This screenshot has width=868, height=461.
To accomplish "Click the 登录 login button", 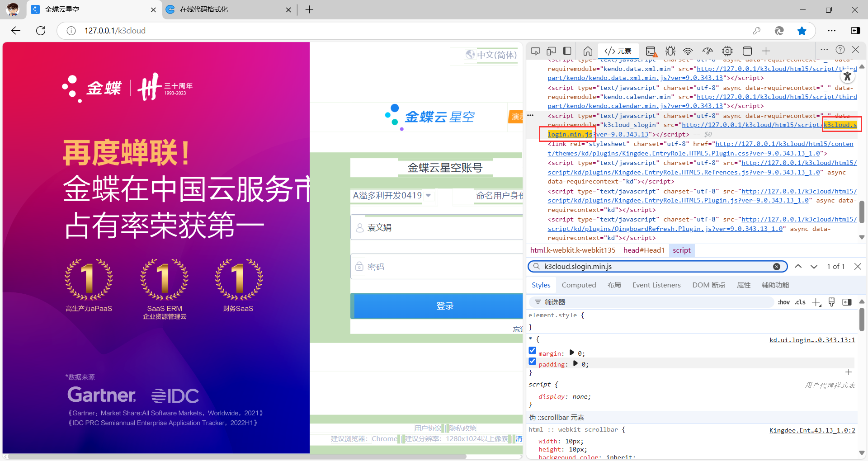I will point(437,306).
